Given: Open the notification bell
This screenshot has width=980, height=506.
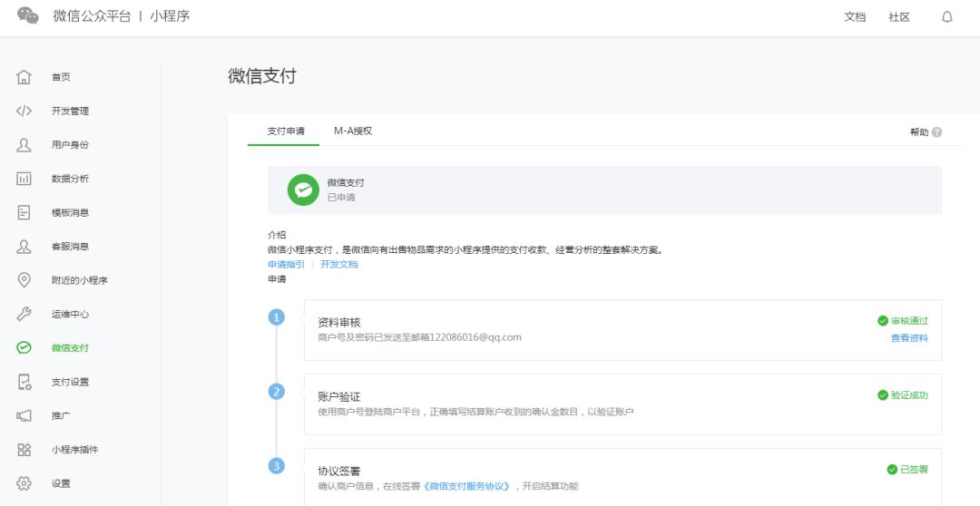Looking at the screenshot, I should (946, 17).
